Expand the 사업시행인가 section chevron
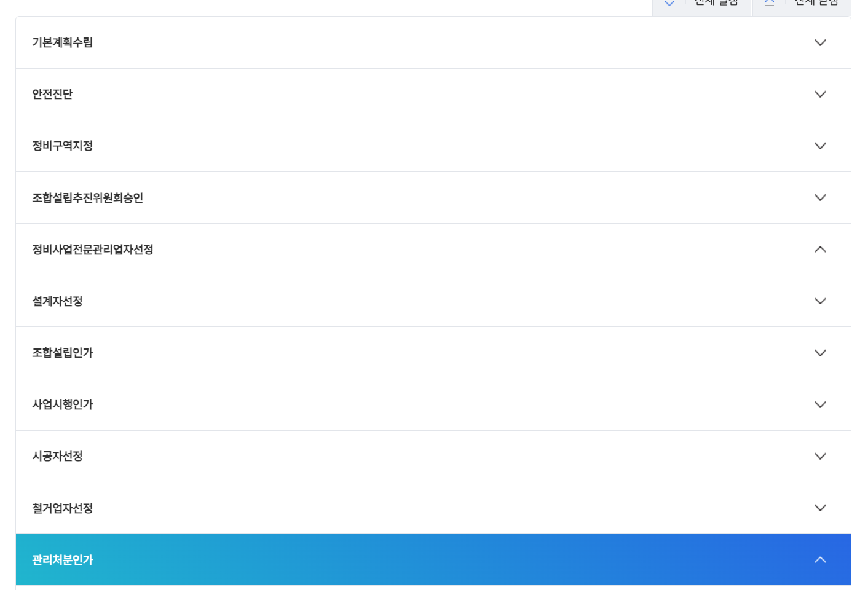The width and height of the screenshot is (868, 590). tap(820, 404)
